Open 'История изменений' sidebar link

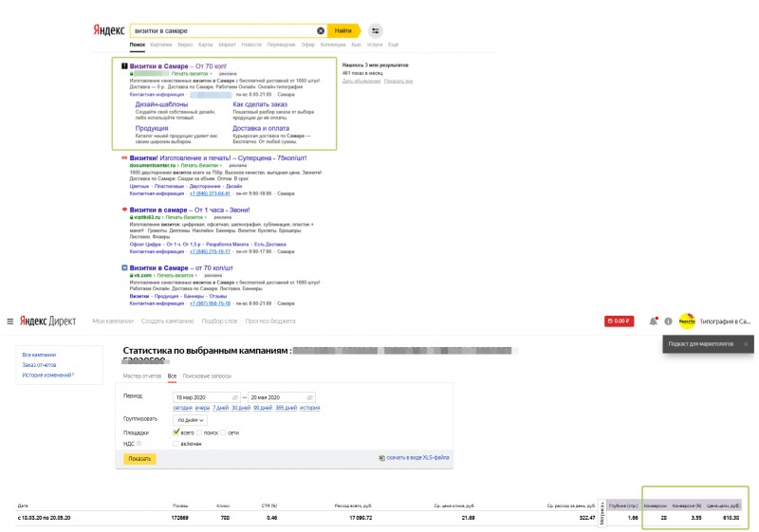(46, 376)
